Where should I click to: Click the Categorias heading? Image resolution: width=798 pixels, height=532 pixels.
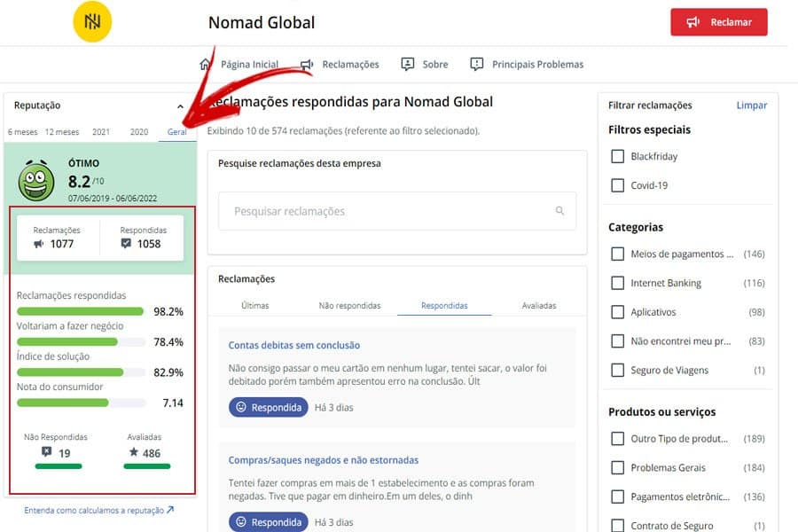[636, 227]
